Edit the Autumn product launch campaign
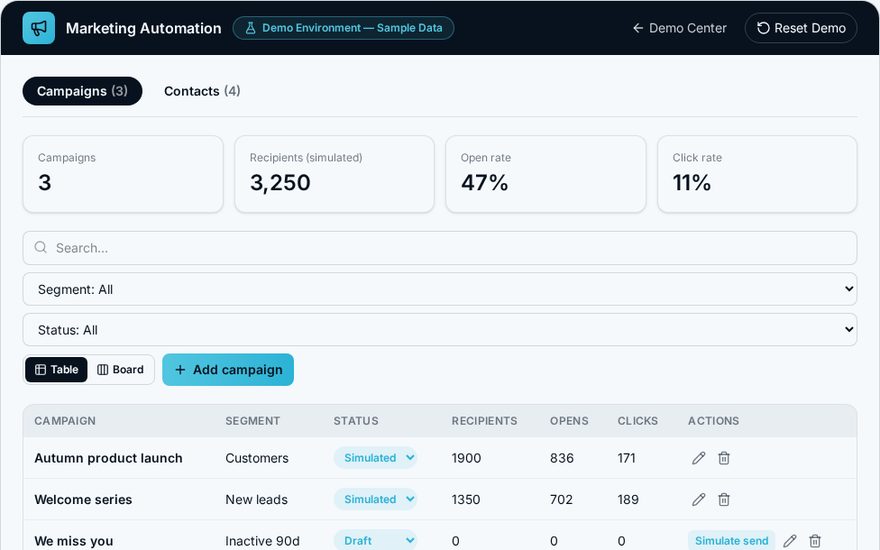 tap(698, 458)
